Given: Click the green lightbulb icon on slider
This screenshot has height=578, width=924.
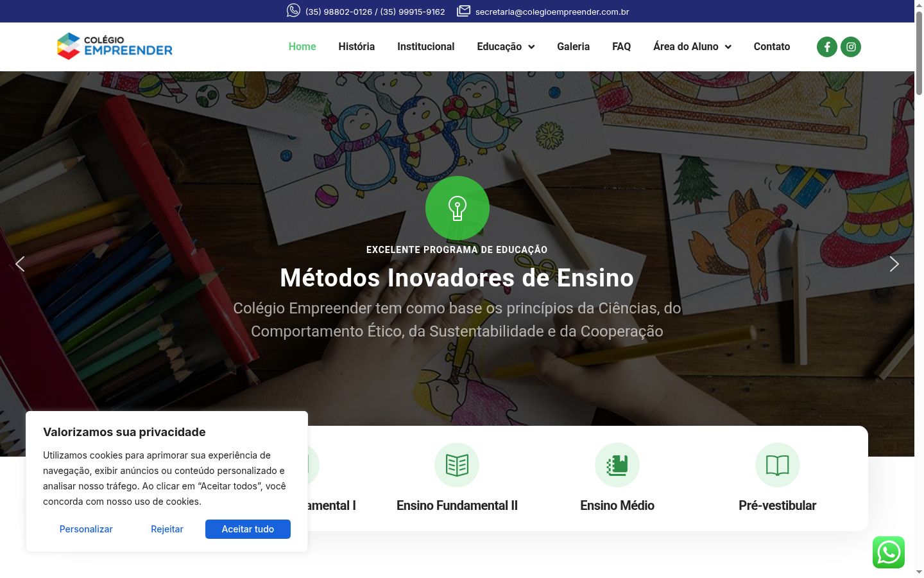Looking at the screenshot, I should pyautogui.click(x=458, y=208).
